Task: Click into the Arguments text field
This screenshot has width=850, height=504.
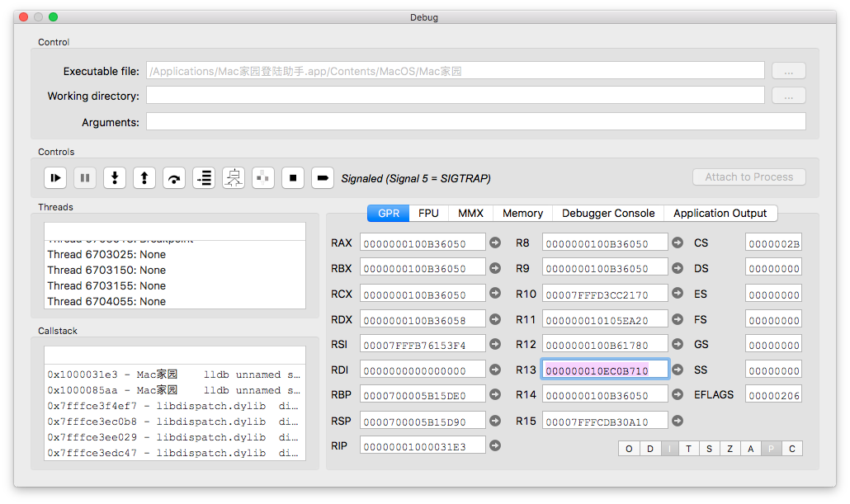Action: (x=475, y=122)
